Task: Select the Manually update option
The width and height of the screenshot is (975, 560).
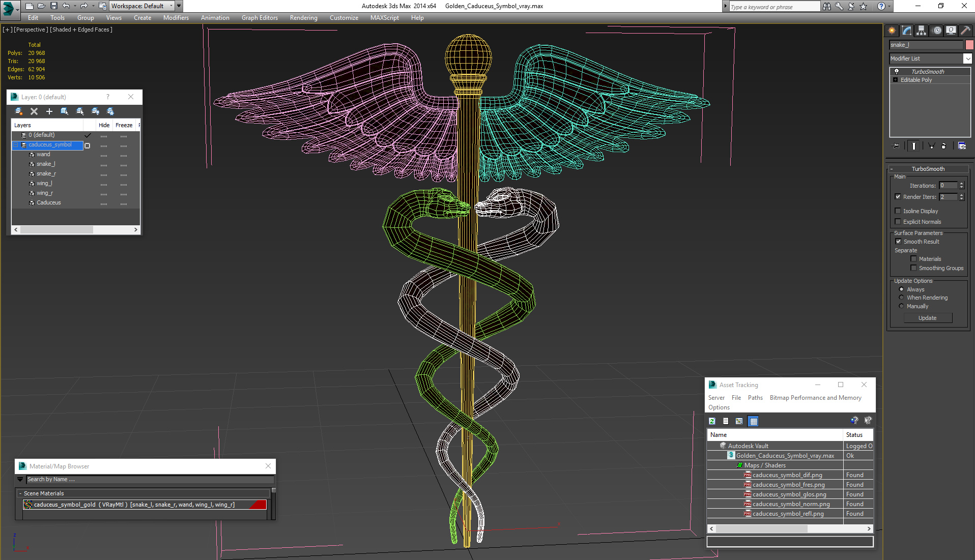Action: [902, 306]
